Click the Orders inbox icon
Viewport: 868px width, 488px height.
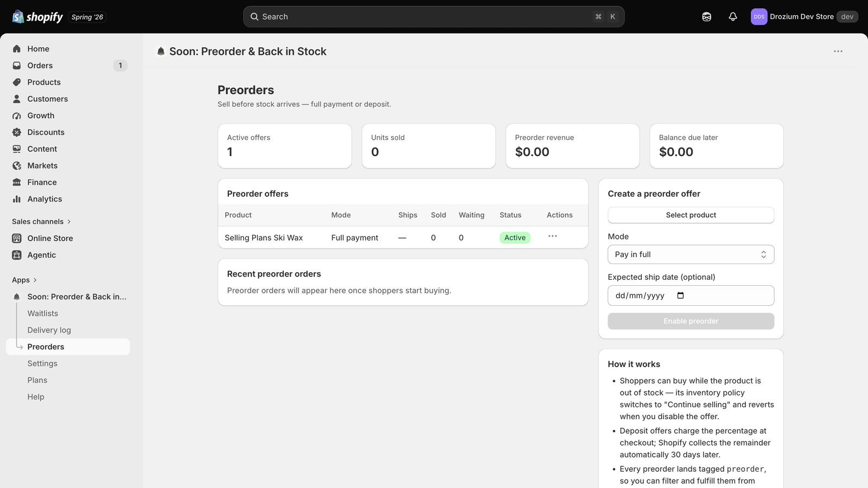[17, 66]
